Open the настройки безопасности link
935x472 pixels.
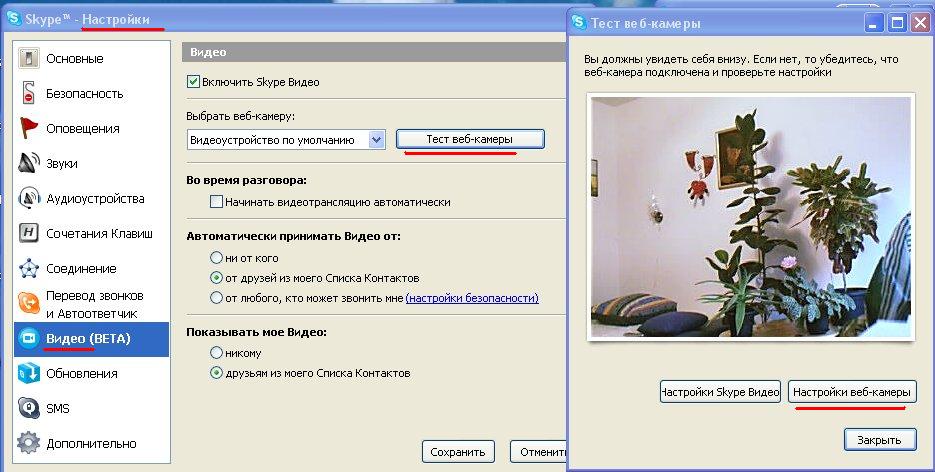(x=472, y=298)
